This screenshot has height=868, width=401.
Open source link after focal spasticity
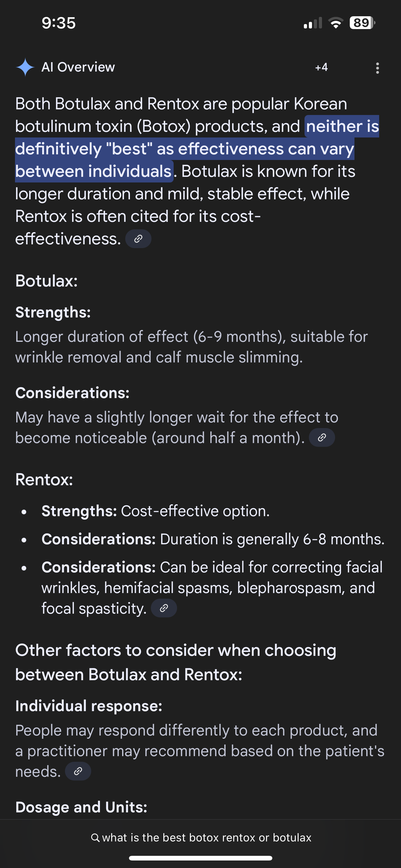[x=164, y=608]
